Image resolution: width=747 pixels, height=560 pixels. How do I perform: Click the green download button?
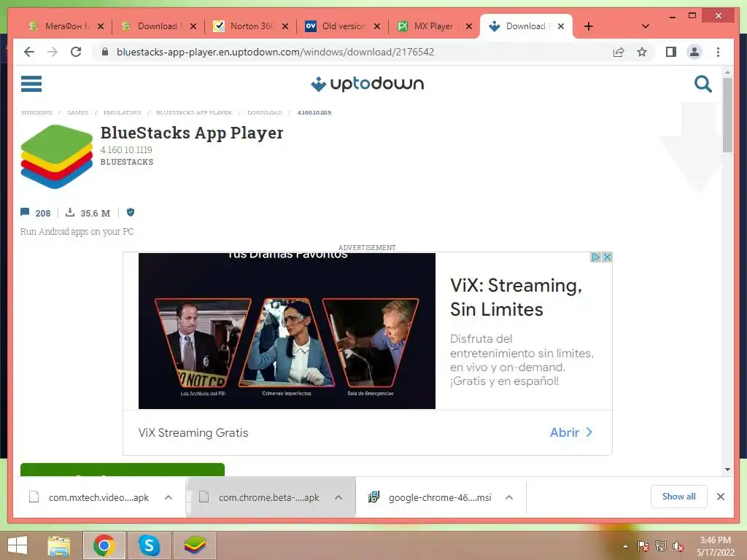(x=123, y=469)
